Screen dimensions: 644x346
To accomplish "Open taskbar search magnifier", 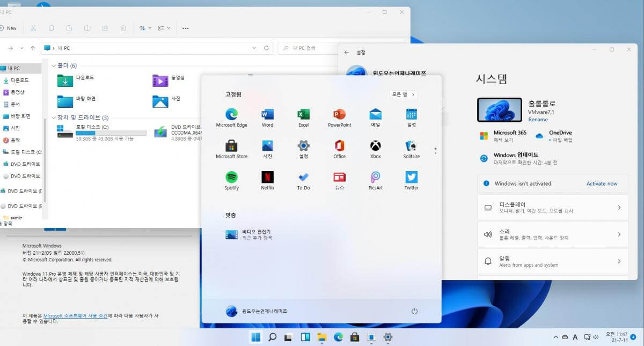I will tap(272, 337).
